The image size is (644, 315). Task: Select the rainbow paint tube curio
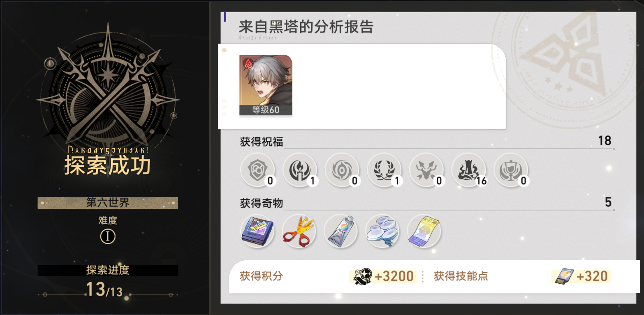341,231
